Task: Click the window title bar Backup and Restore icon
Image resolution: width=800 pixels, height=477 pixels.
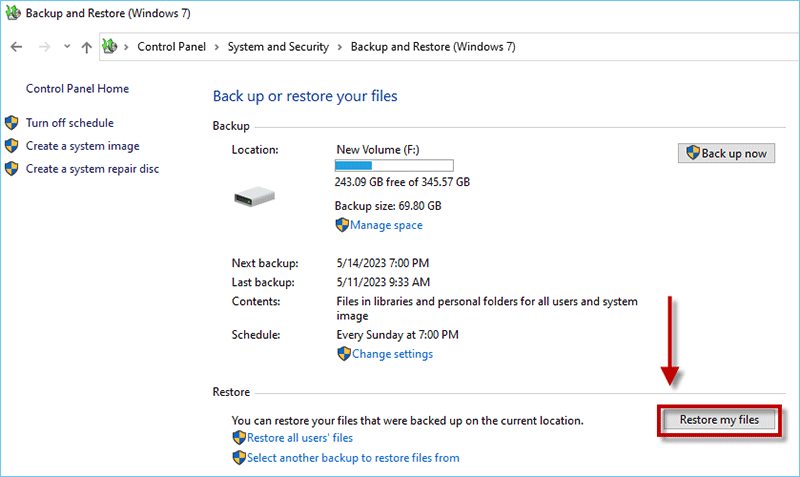Action: click(x=13, y=13)
